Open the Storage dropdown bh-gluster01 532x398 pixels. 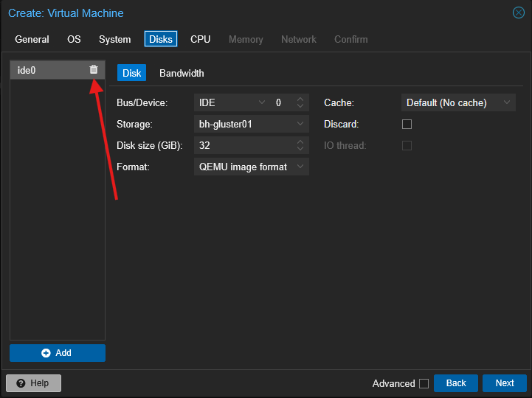300,124
